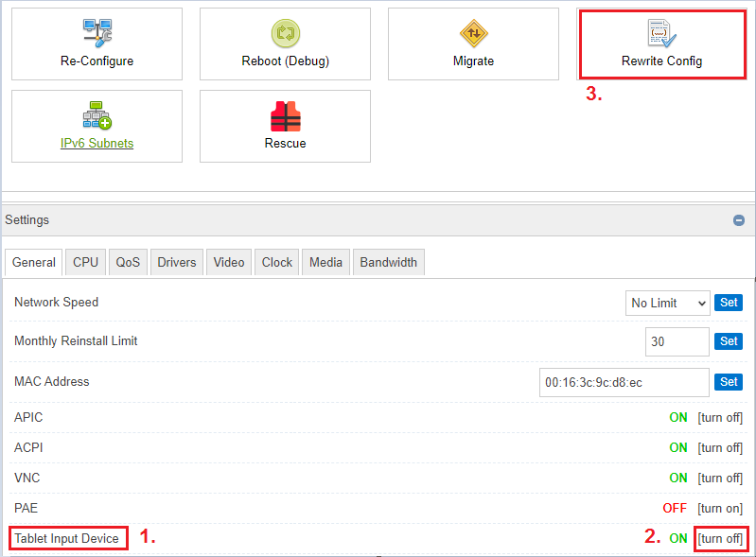756x557 pixels.
Task: Open IPv6 Subnets via its icon
Action: point(97,115)
